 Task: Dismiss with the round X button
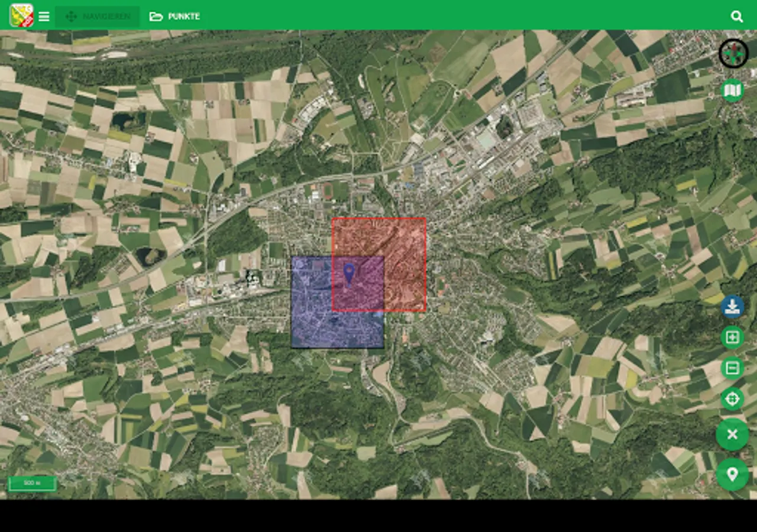coord(732,434)
